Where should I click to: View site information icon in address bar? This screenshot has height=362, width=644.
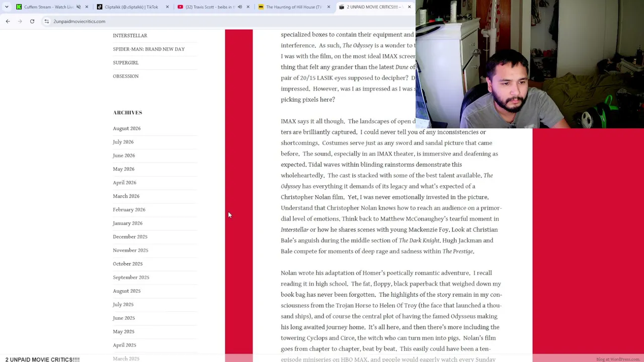(x=46, y=21)
